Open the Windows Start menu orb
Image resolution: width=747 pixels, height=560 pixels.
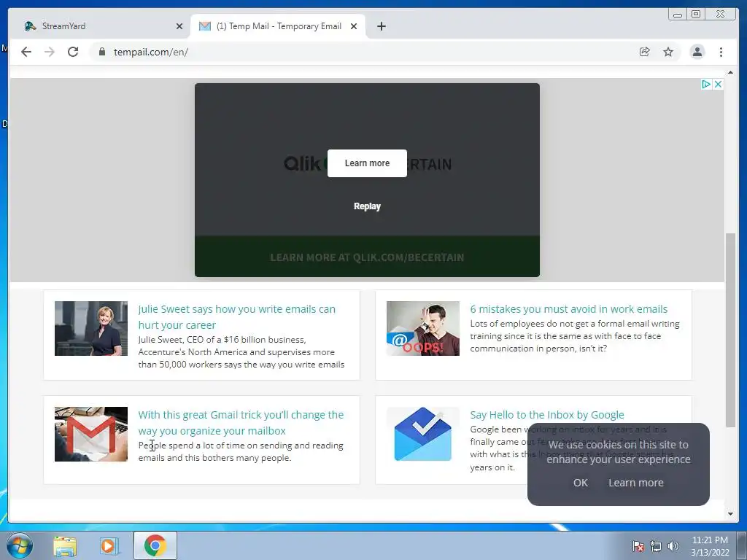[20, 545]
